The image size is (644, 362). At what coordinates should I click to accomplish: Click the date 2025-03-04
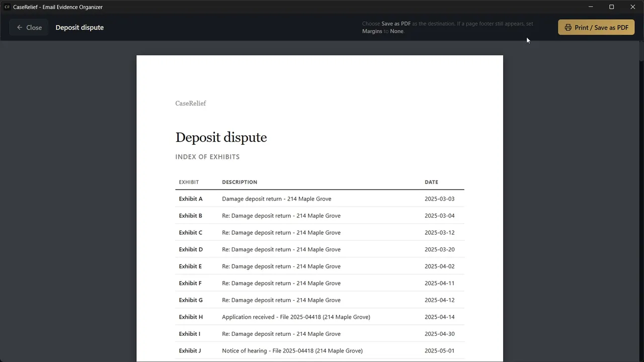tap(439, 216)
